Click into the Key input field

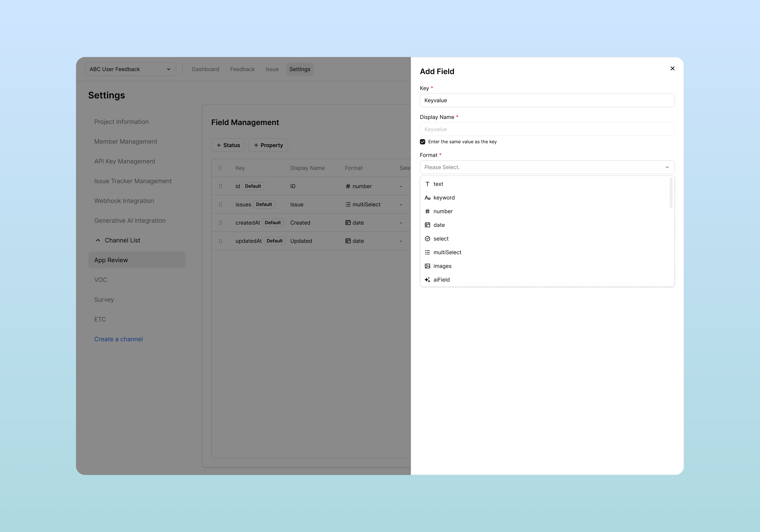click(547, 100)
